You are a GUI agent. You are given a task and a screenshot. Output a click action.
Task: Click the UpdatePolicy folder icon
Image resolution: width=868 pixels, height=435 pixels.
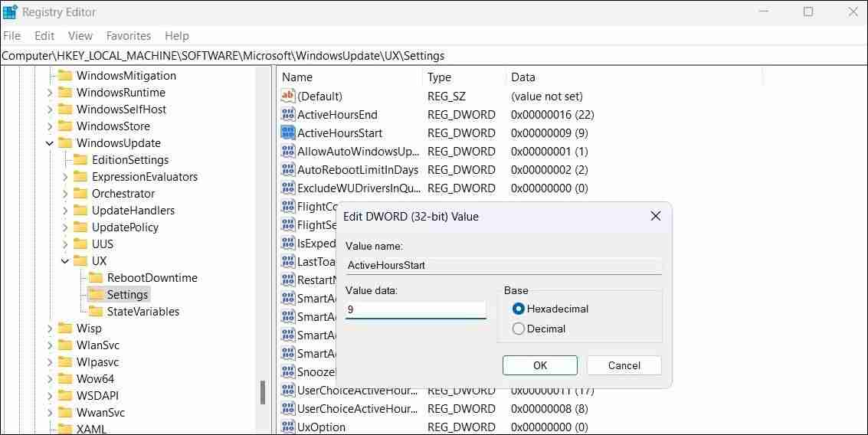tap(80, 227)
